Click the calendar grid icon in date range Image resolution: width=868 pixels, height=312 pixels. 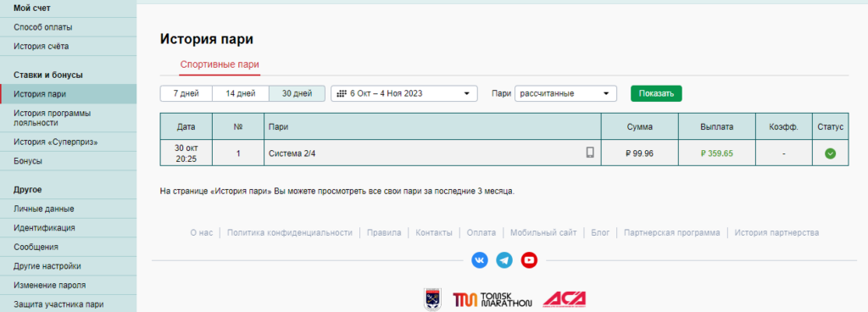[x=341, y=93]
